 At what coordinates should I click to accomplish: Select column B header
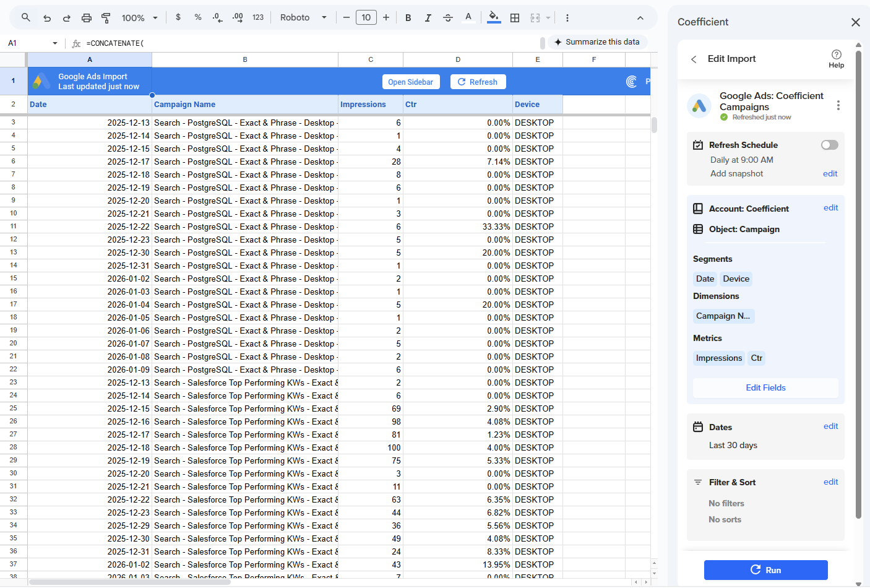click(245, 59)
